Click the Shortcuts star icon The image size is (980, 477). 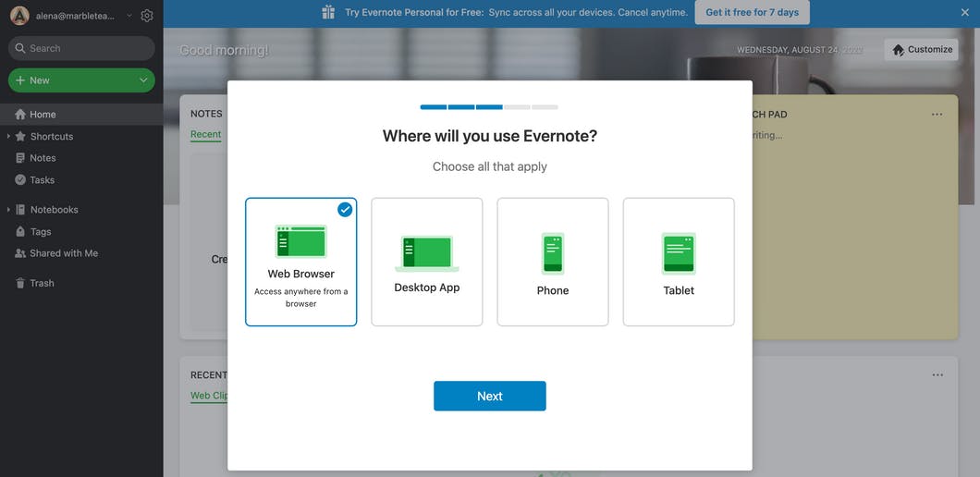point(20,136)
